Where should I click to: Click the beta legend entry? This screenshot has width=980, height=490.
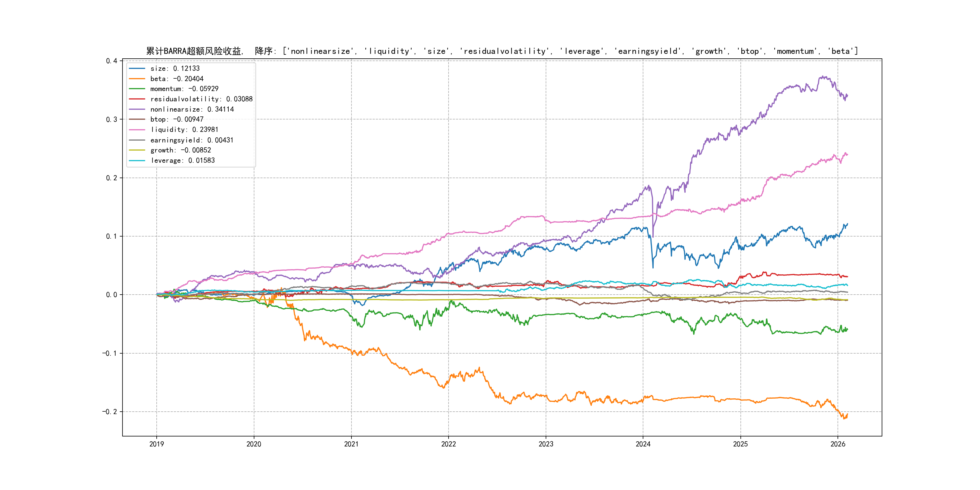pyautogui.click(x=177, y=79)
